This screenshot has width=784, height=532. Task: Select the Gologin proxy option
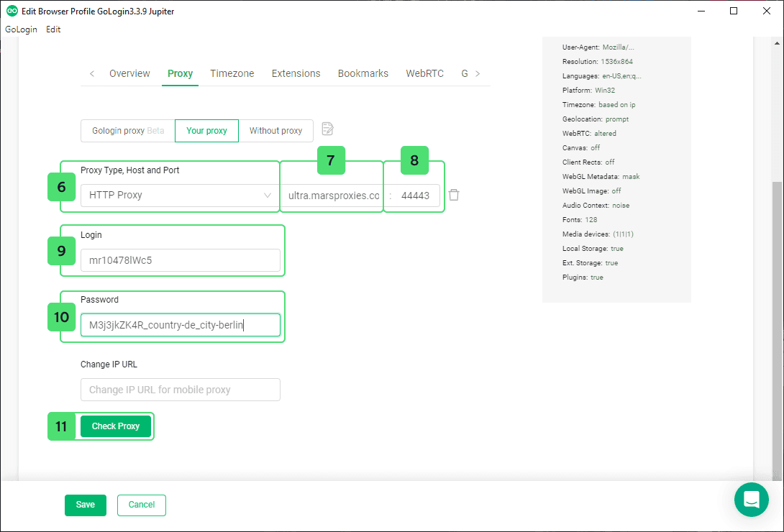(127, 131)
